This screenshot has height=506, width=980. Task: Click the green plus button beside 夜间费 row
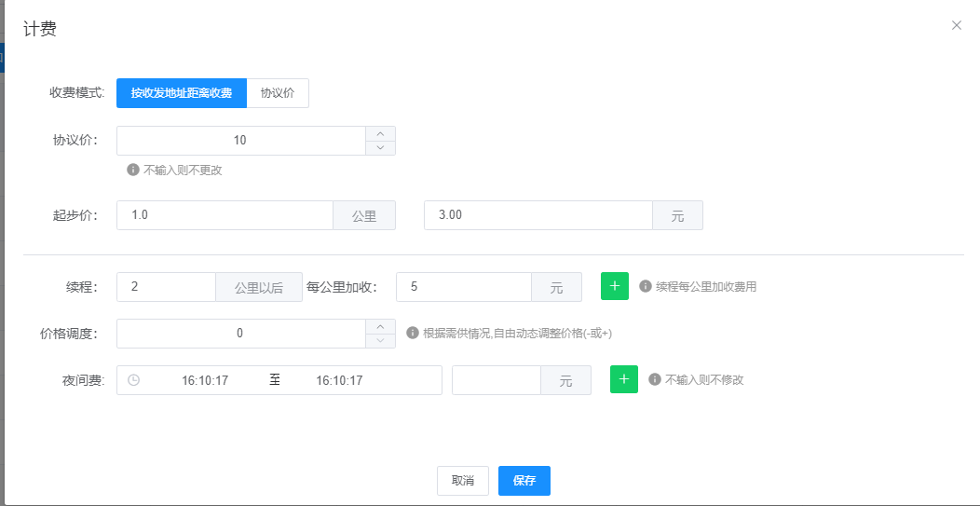coord(624,379)
